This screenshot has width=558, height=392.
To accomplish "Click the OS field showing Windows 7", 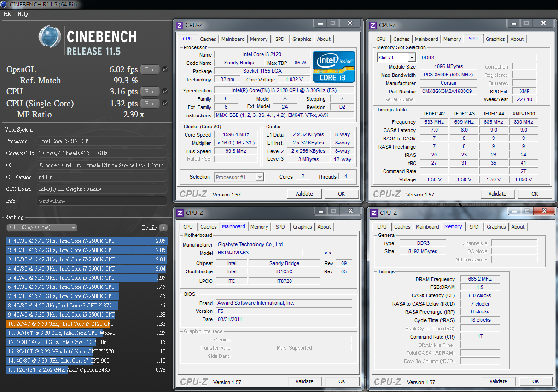I will [x=102, y=165].
